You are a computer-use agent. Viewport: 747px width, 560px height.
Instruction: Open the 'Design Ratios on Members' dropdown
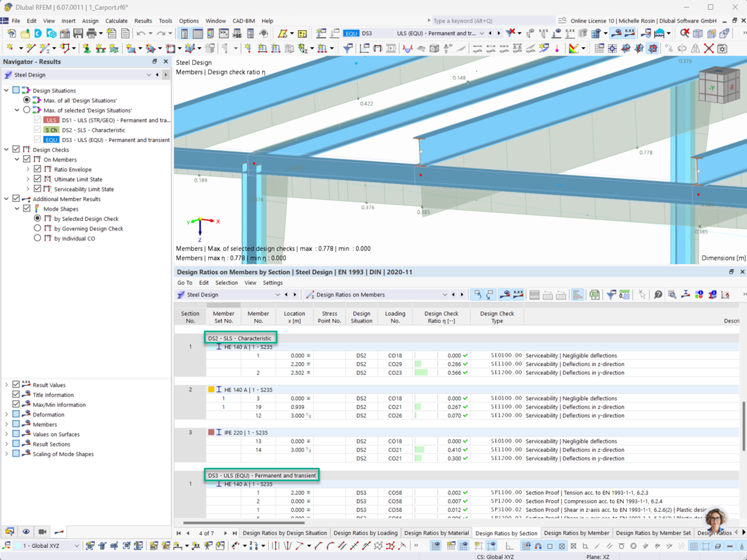pyautogui.click(x=445, y=294)
